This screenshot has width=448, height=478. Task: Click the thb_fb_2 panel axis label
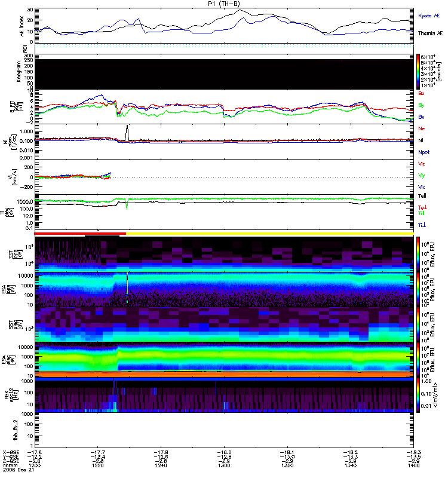[x=15, y=430]
